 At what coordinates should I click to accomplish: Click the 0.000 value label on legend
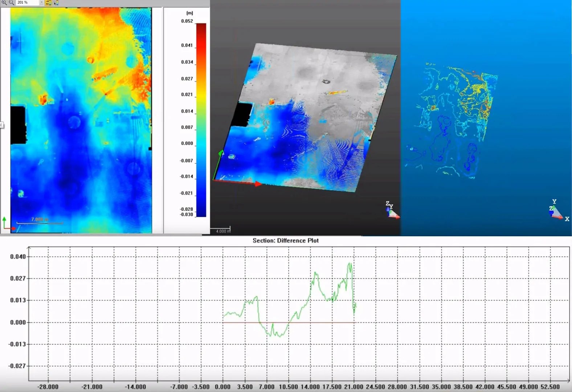pos(187,143)
